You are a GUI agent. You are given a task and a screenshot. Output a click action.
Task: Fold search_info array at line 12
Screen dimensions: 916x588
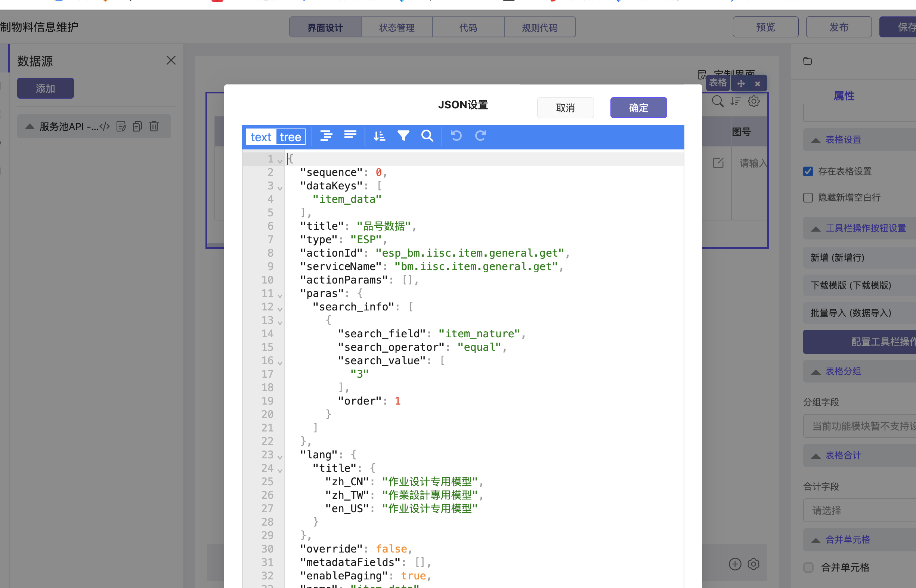(280, 309)
